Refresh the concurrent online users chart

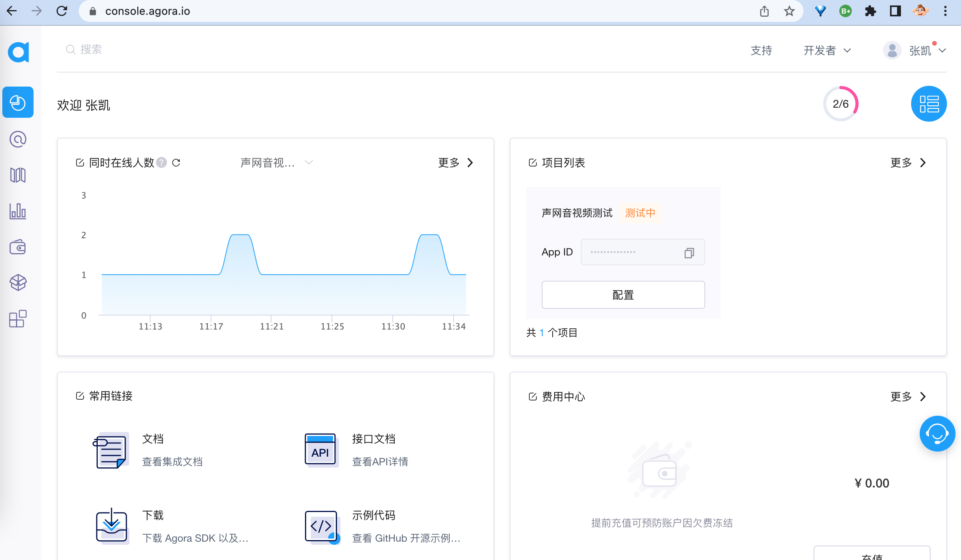[176, 163]
